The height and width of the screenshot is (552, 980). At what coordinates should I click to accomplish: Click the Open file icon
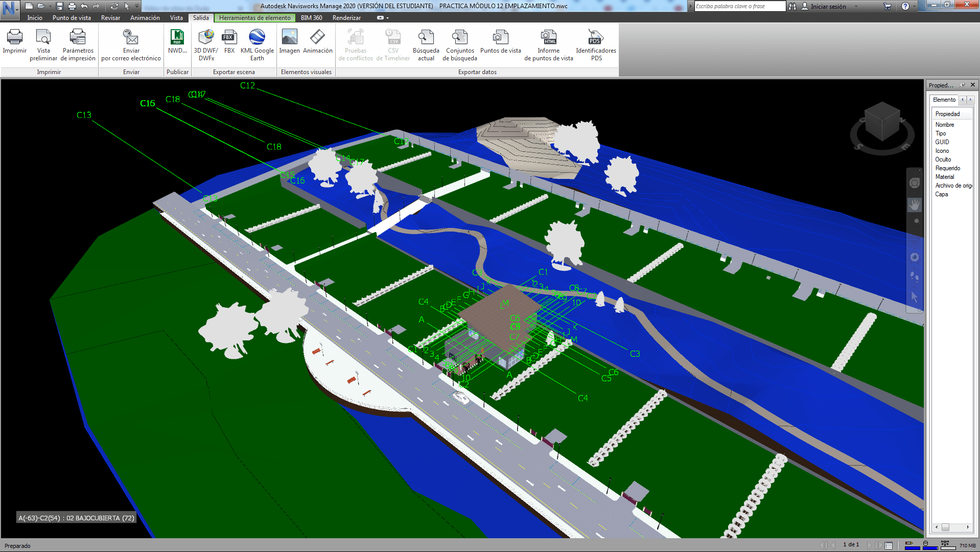point(41,6)
